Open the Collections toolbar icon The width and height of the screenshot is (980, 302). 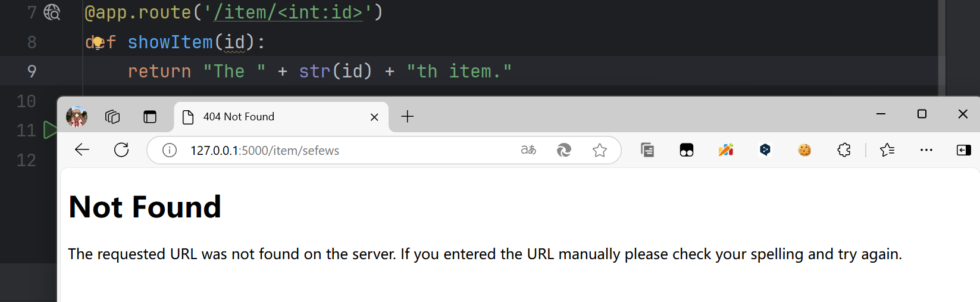click(647, 150)
